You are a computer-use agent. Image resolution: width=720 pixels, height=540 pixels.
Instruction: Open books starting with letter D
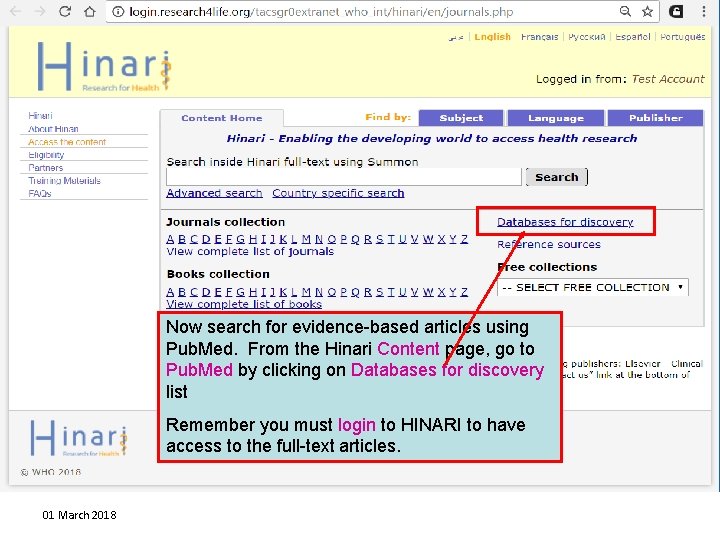click(206, 292)
